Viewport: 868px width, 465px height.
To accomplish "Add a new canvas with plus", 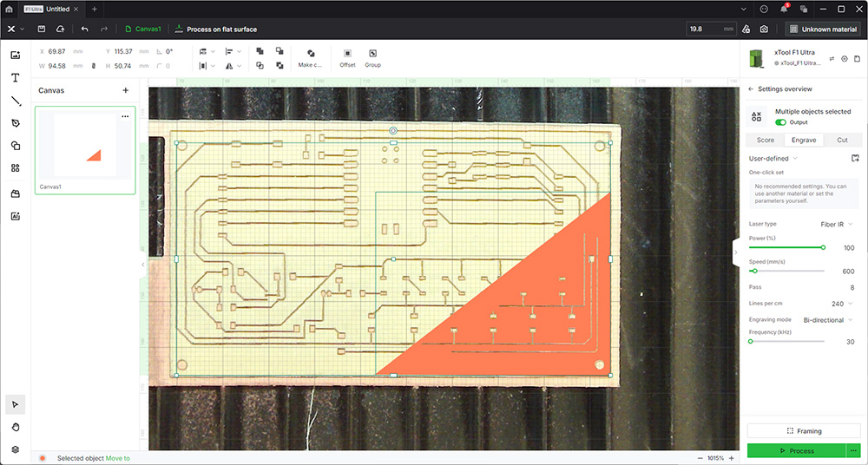I will pyautogui.click(x=125, y=90).
